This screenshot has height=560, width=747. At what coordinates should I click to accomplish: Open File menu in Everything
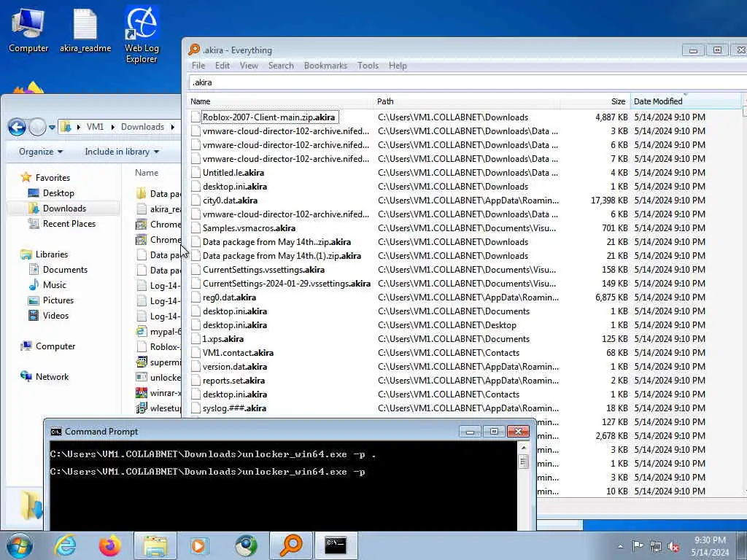point(198,66)
